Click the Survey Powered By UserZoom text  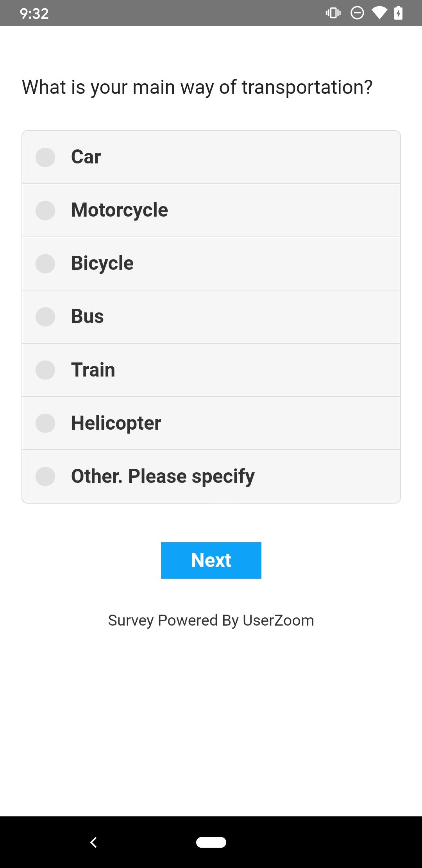[x=211, y=621]
